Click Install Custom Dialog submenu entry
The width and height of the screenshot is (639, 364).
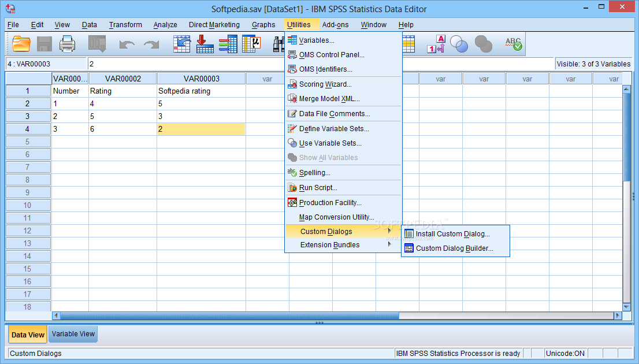coord(455,233)
